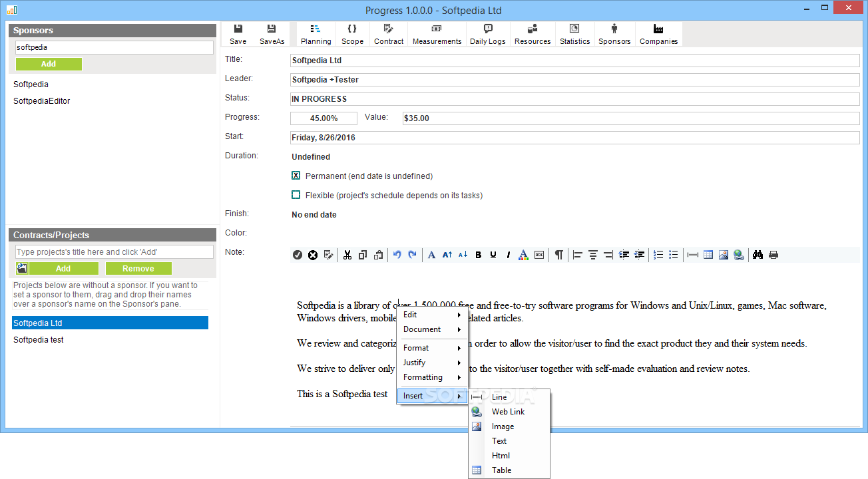This screenshot has height=479, width=868.
Task: Switch to the Contract section
Action: [389, 34]
